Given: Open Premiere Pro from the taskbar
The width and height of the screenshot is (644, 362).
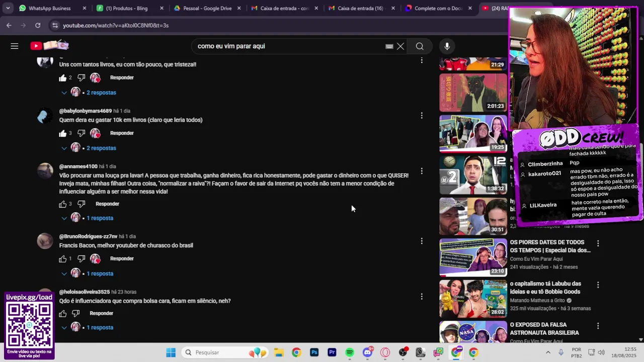Looking at the screenshot, I should (332, 352).
